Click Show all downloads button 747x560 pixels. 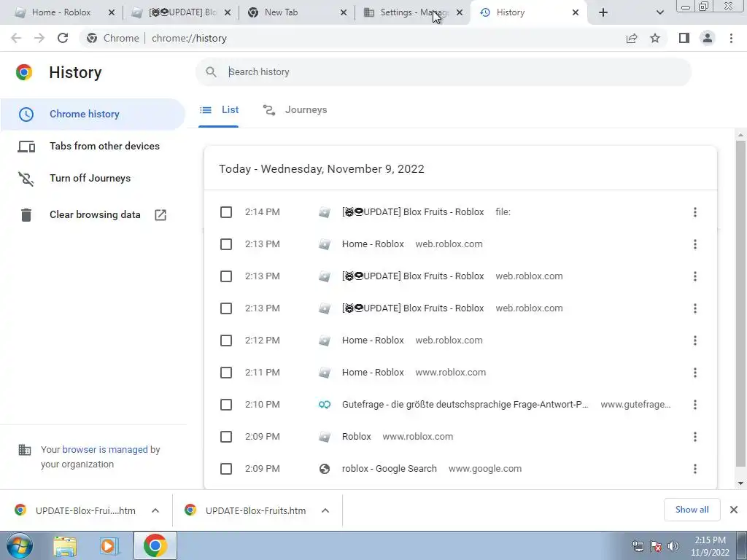pos(692,510)
